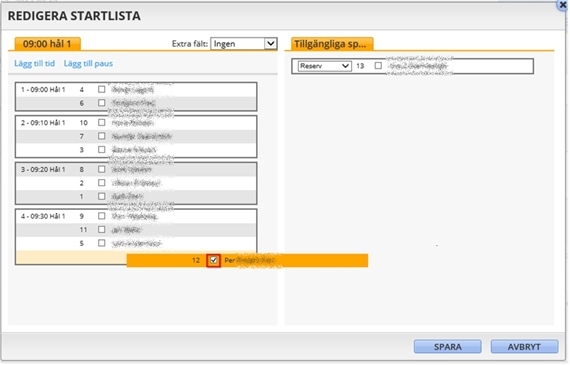Select the 1 - 09:00 Hål 1 label
The image size is (570, 365).
coord(43,90)
